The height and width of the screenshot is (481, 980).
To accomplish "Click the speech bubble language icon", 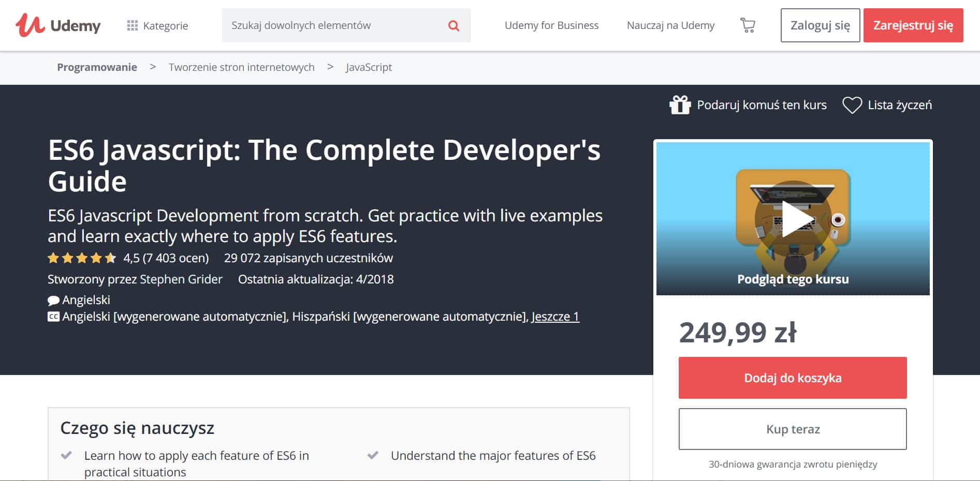I will click(53, 300).
